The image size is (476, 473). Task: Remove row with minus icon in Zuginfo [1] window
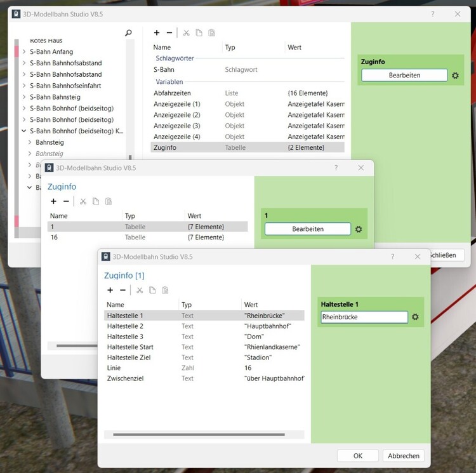click(x=122, y=290)
